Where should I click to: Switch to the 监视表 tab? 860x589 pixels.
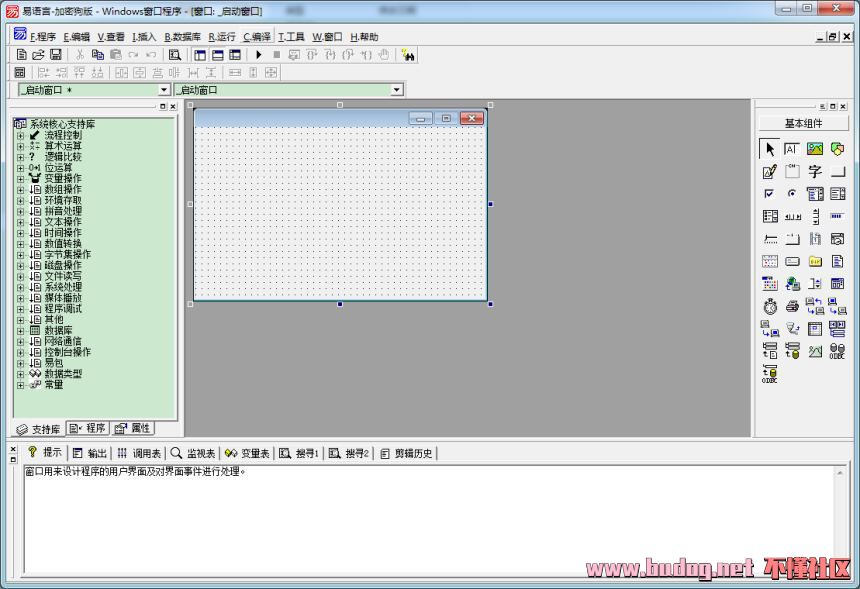[193, 453]
